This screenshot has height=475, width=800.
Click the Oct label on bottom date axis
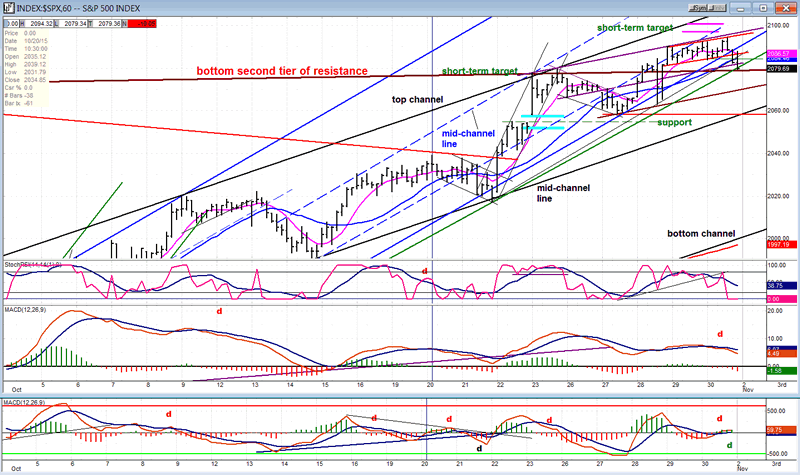[16, 468]
